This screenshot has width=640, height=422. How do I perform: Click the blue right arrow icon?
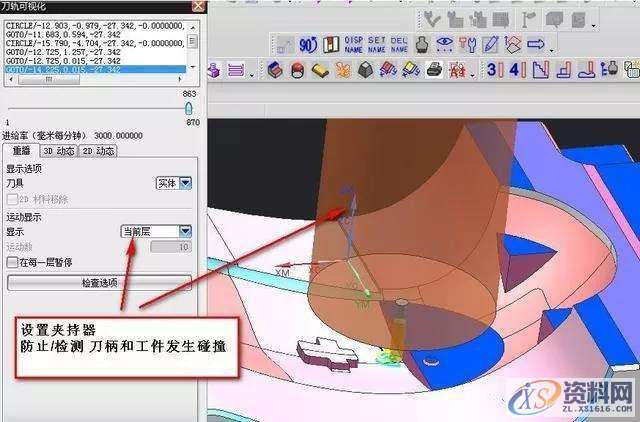coord(536,44)
